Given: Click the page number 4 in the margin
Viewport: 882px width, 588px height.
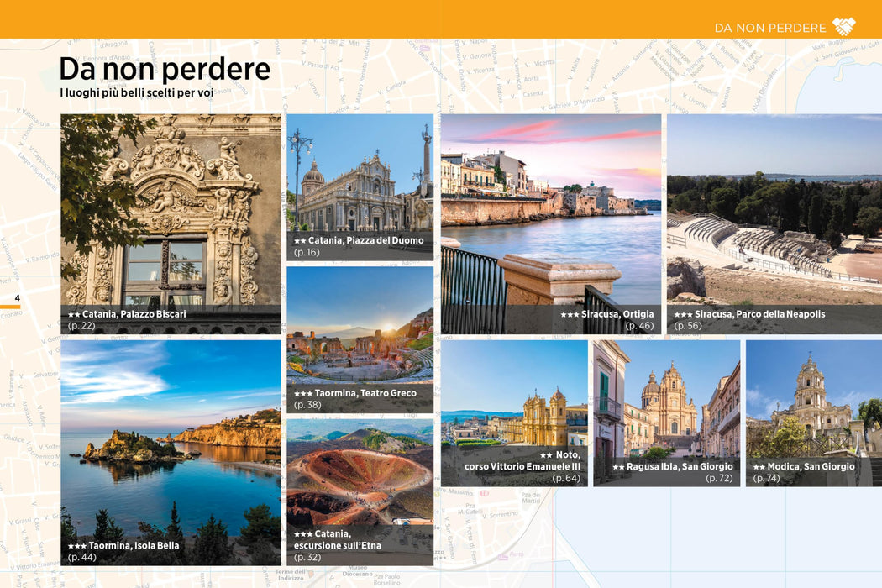Looking at the screenshot, I should pyautogui.click(x=18, y=298).
